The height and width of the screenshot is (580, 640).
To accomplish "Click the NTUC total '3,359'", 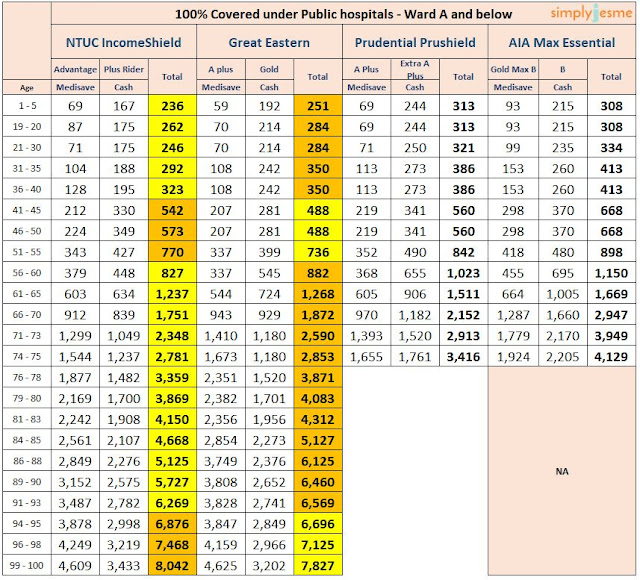I will coord(172,378).
